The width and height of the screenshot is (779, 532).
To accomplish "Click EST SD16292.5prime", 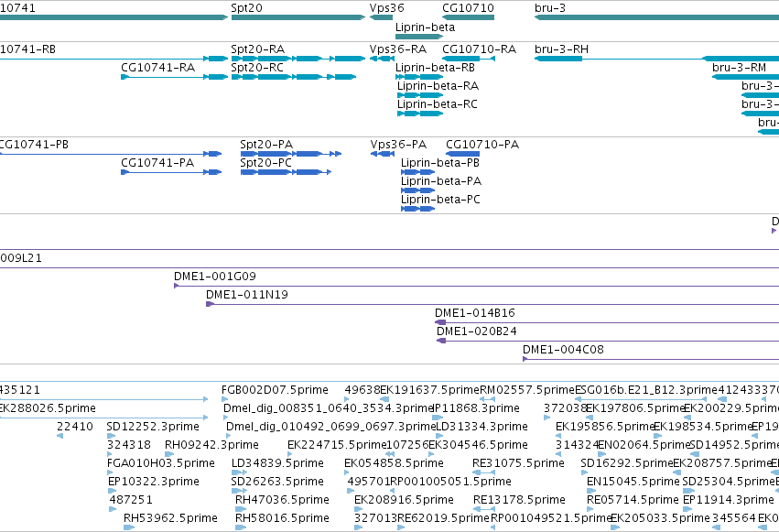I will pos(626,463).
